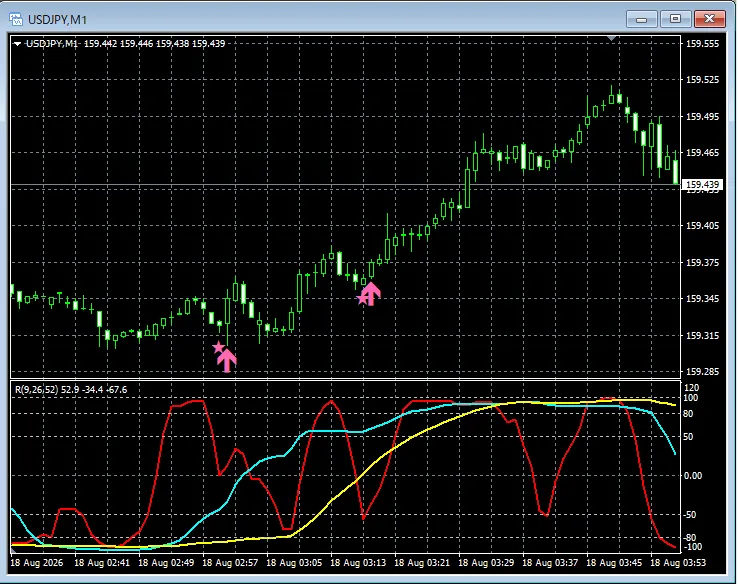The height and width of the screenshot is (584, 738).
Task: Click the 159.525 price scale label
Action: point(702,80)
